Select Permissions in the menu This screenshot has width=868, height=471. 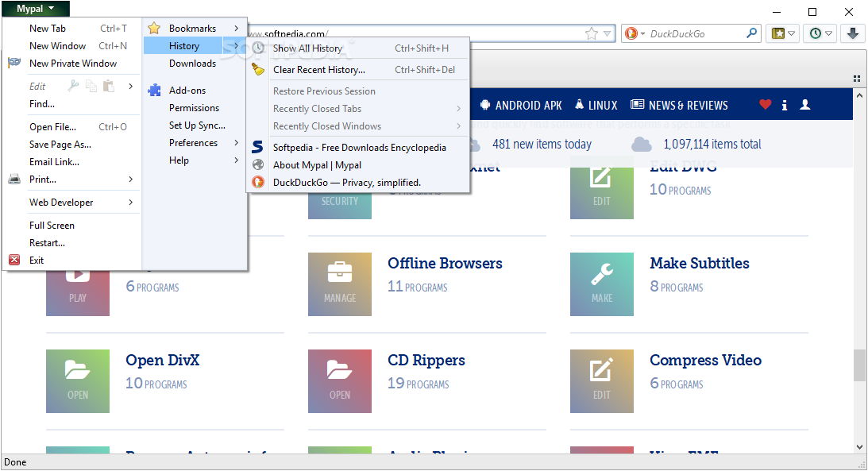pos(195,108)
